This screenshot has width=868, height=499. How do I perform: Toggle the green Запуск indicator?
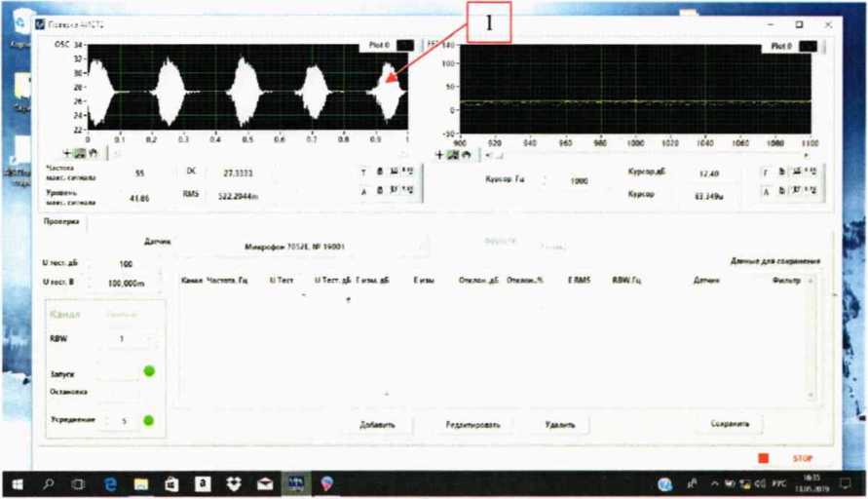coord(149,370)
